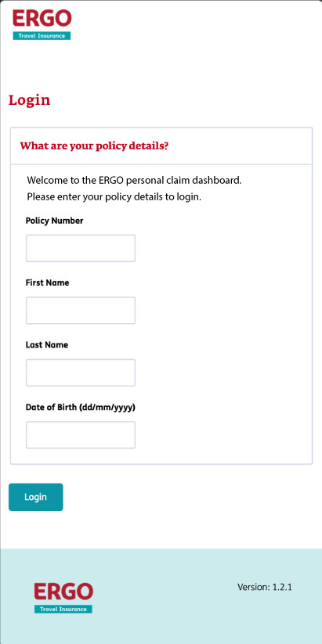Activate the Date of Birth field
Screen dimensions: 322x644
point(81,434)
